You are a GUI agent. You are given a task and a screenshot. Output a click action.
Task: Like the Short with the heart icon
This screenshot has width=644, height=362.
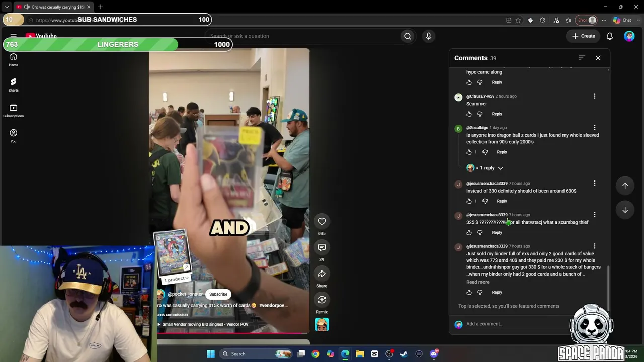pos(322,221)
